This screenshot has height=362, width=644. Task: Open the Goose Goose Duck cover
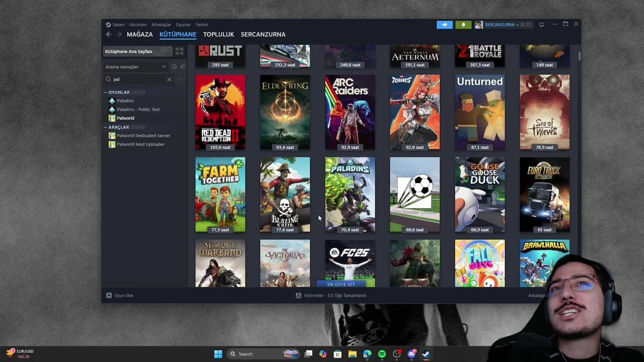click(x=480, y=195)
